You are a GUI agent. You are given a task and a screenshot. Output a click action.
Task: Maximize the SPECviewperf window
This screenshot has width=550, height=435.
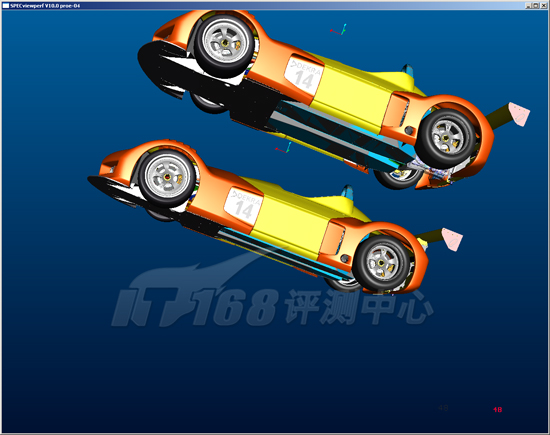click(x=536, y=6)
